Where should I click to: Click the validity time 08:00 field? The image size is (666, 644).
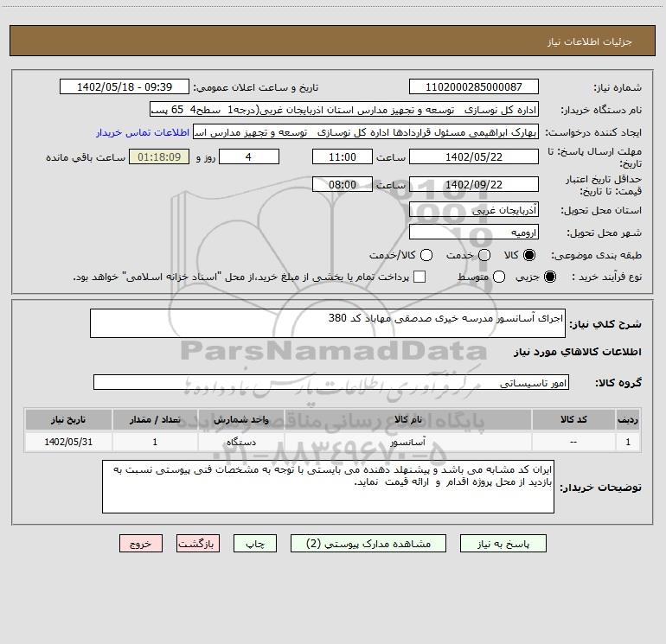[343, 184]
